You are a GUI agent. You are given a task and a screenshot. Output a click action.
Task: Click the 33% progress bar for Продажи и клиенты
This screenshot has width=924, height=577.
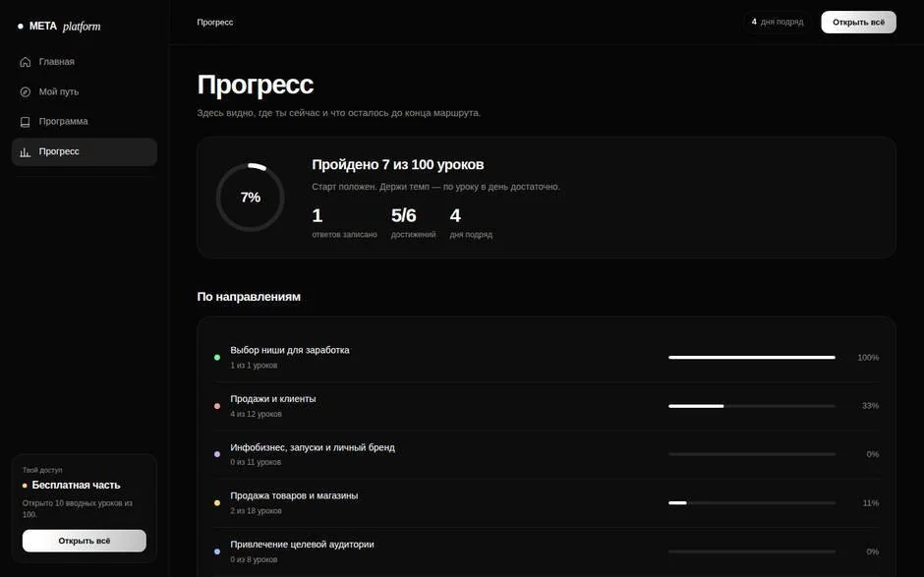pos(752,406)
